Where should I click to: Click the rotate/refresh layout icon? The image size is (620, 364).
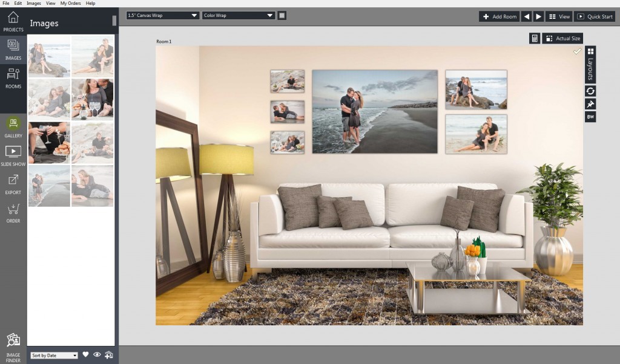pyautogui.click(x=590, y=91)
